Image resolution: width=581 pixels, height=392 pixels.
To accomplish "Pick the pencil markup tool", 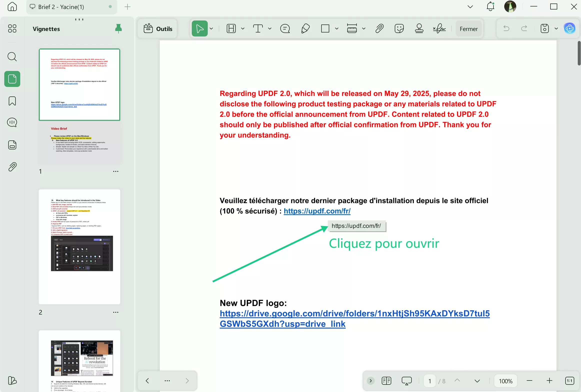I will point(305,28).
